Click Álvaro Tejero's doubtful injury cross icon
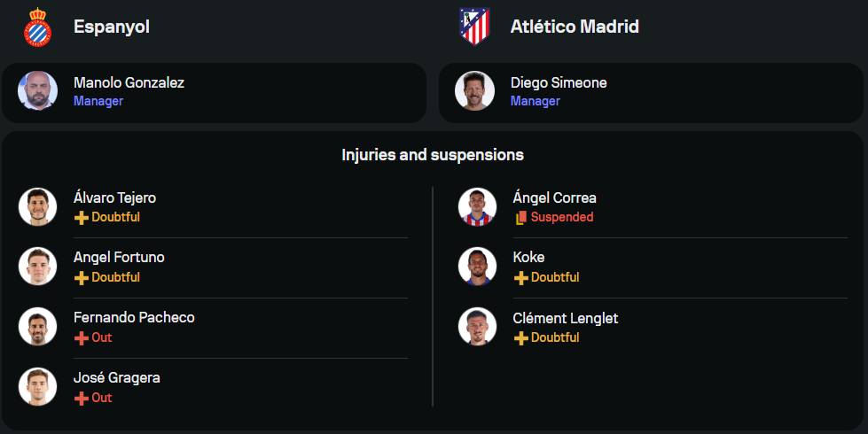This screenshot has width=868, height=434. [82, 217]
